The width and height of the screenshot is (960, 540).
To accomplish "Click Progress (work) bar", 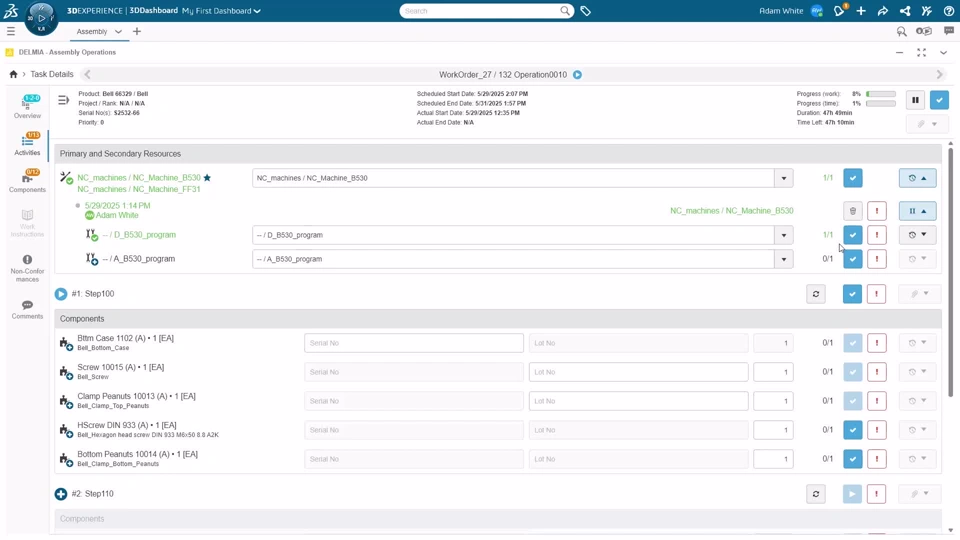I will (x=881, y=94).
